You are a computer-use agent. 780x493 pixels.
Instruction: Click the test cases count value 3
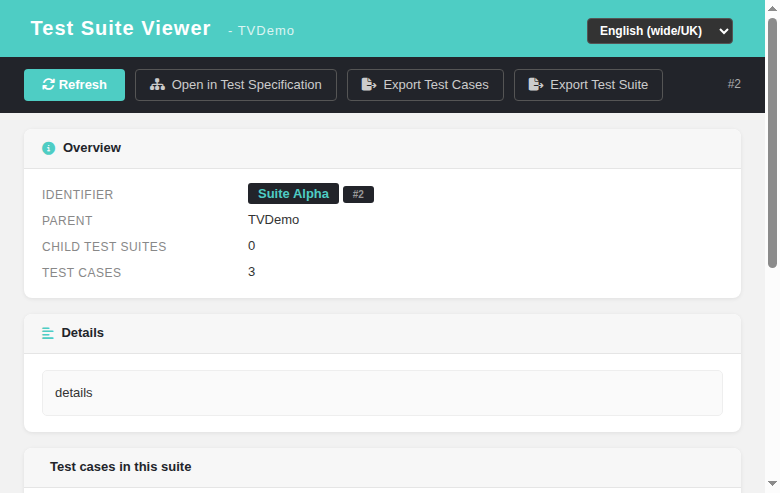[x=252, y=272]
